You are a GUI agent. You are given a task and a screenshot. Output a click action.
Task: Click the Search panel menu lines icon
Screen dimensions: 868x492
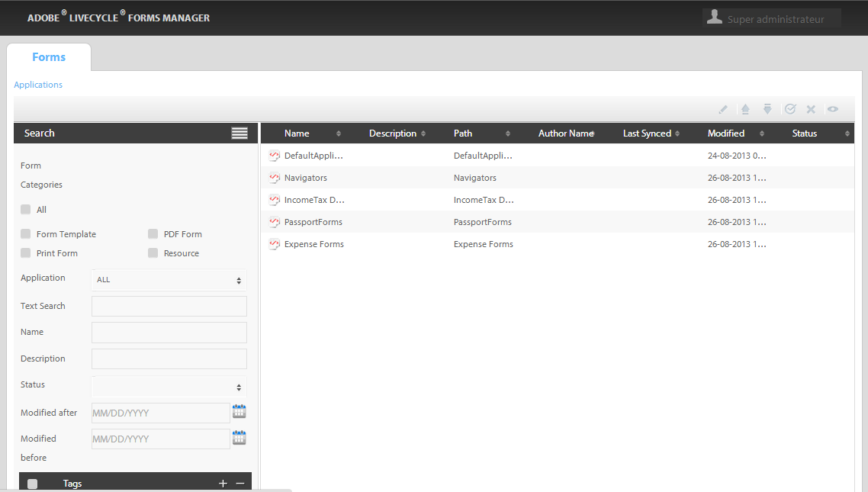point(240,133)
